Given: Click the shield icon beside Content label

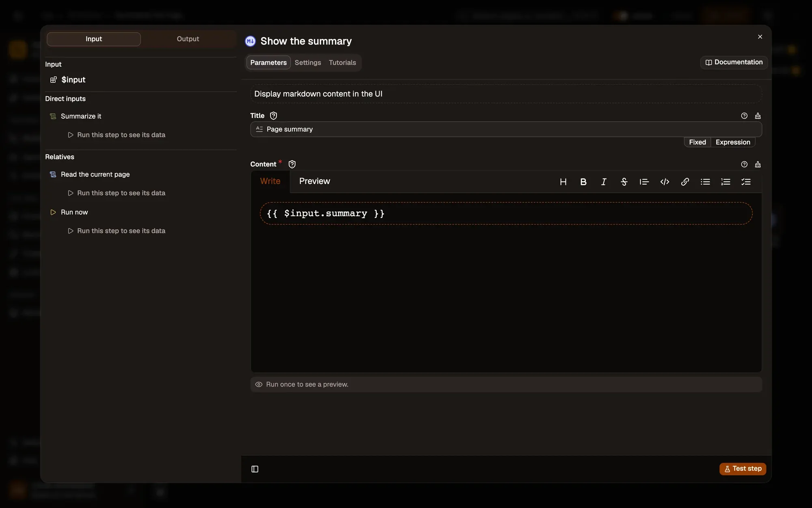Looking at the screenshot, I should click(292, 164).
